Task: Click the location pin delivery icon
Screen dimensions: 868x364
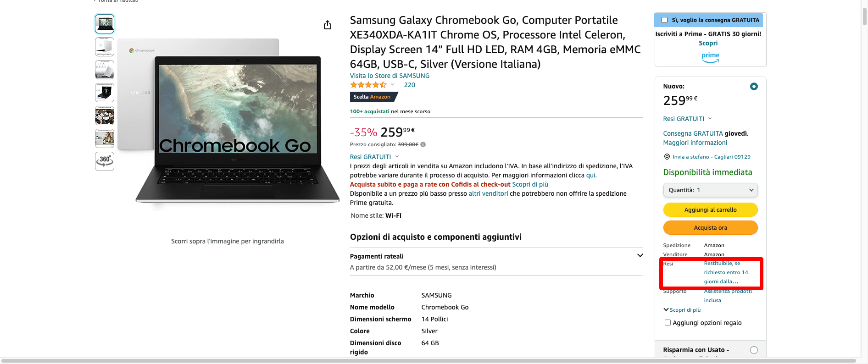Action: 667,157
